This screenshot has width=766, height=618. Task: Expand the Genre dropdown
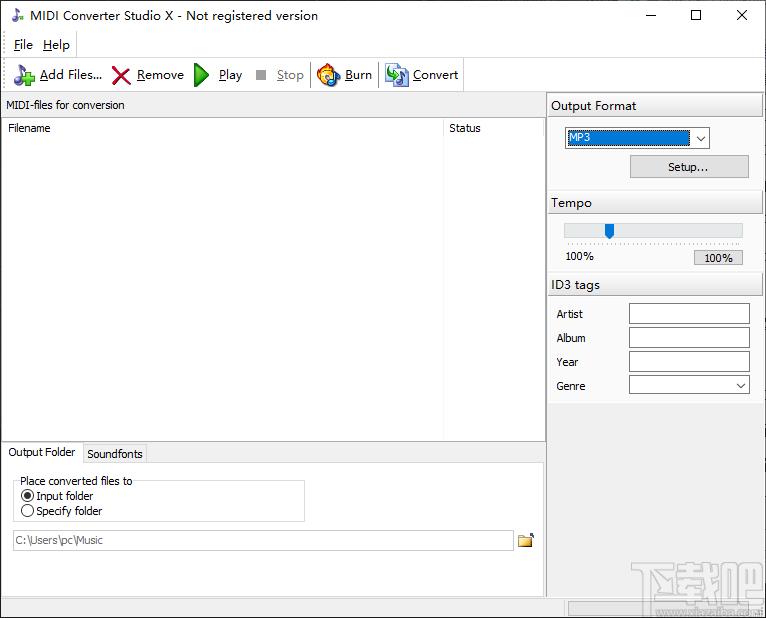click(741, 385)
